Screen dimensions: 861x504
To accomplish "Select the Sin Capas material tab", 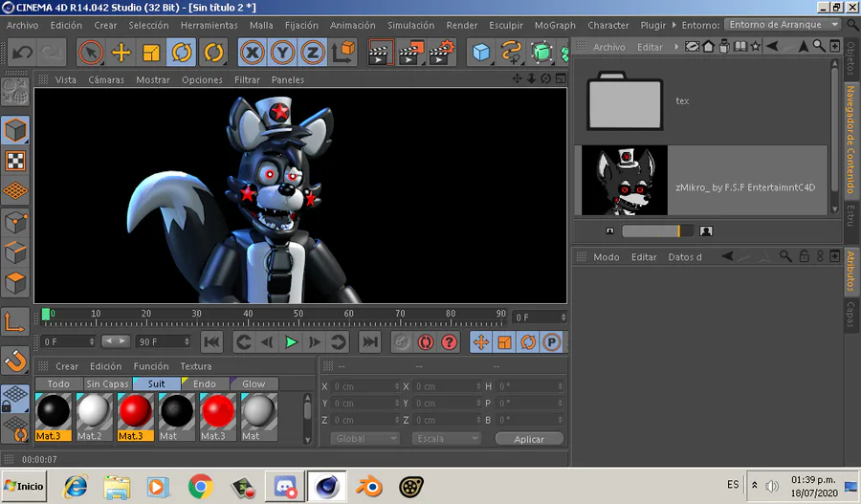I will tap(107, 383).
